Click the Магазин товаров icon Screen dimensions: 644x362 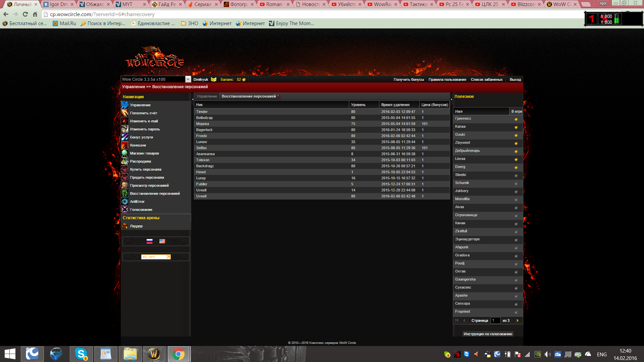coord(125,153)
